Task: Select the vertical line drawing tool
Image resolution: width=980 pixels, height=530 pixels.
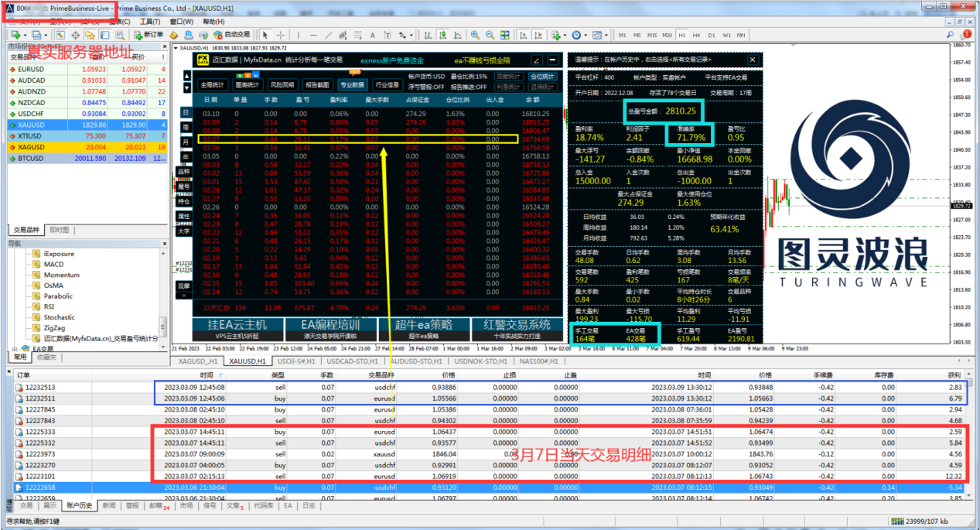Action: 298,35
